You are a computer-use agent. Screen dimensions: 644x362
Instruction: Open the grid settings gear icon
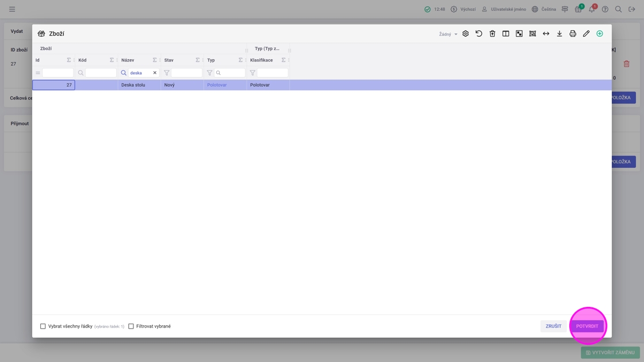pyautogui.click(x=465, y=34)
